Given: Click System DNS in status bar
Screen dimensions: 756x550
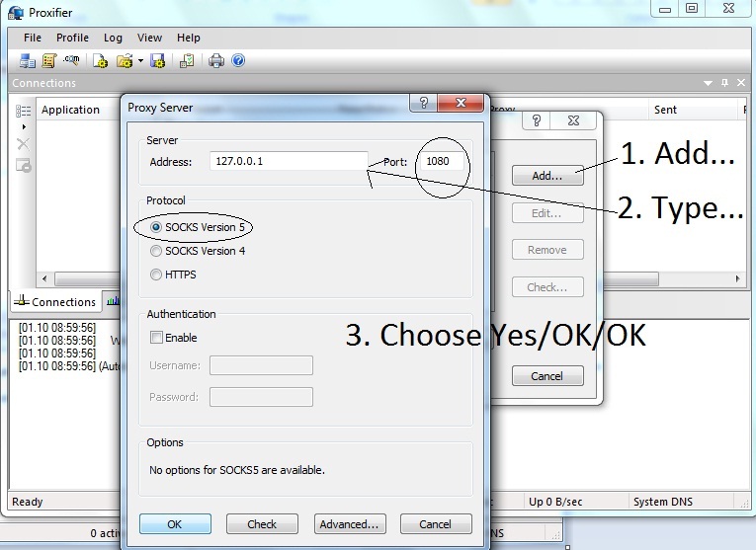Looking at the screenshot, I should click(x=663, y=502).
